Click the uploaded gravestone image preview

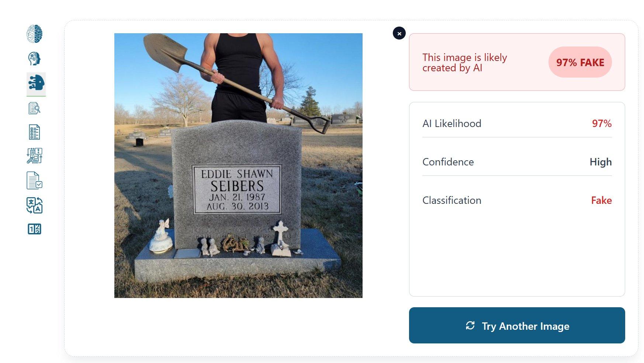[238, 165]
